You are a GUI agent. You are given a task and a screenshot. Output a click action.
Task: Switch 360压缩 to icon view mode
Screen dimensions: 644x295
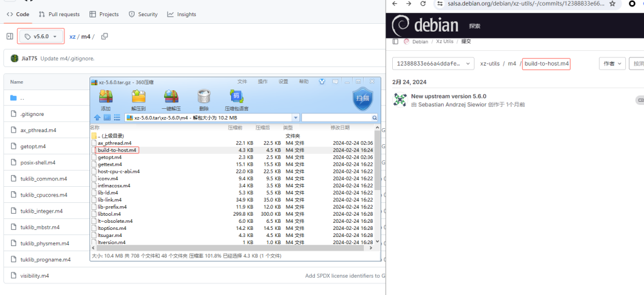(107, 118)
